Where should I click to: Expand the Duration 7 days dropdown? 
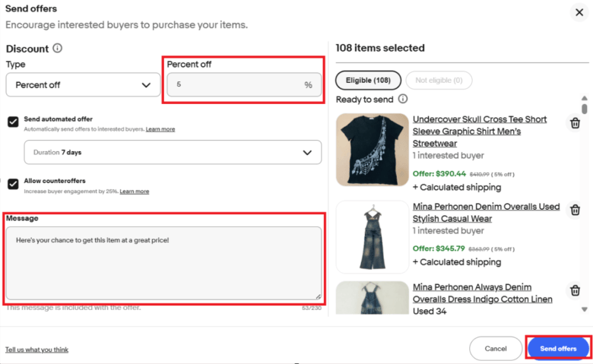[173, 153]
